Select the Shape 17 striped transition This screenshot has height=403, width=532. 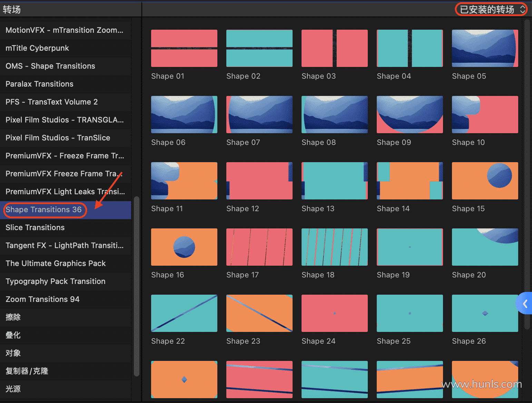pos(259,247)
